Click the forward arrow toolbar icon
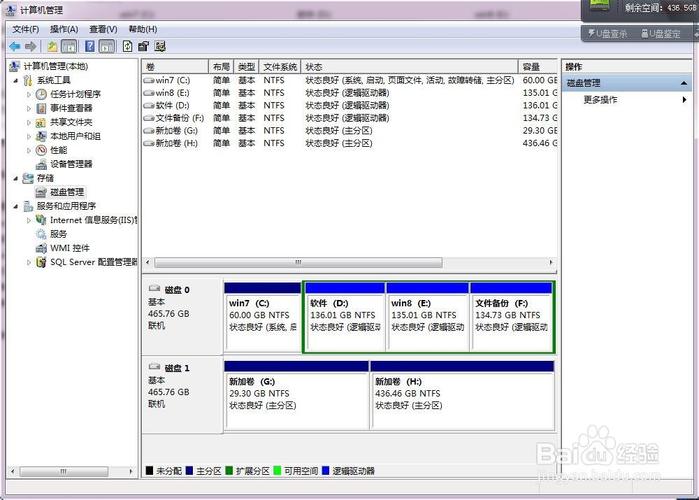The width and height of the screenshot is (699, 500). (x=30, y=46)
